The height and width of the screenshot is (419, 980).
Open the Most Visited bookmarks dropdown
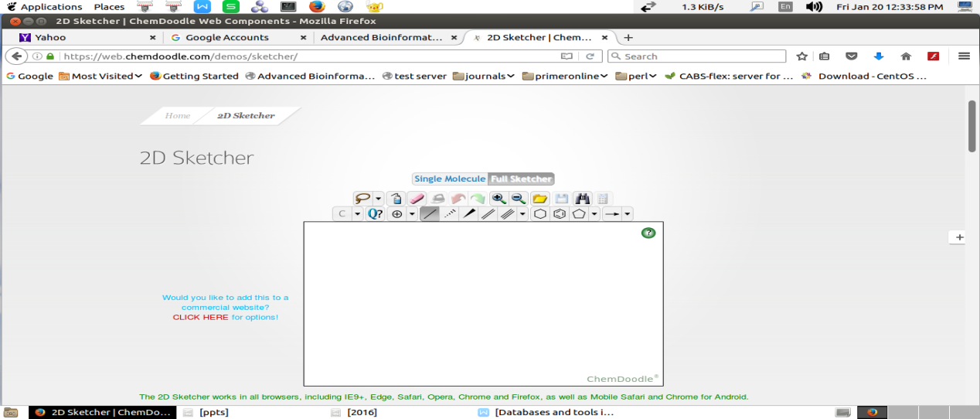point(101,76)
